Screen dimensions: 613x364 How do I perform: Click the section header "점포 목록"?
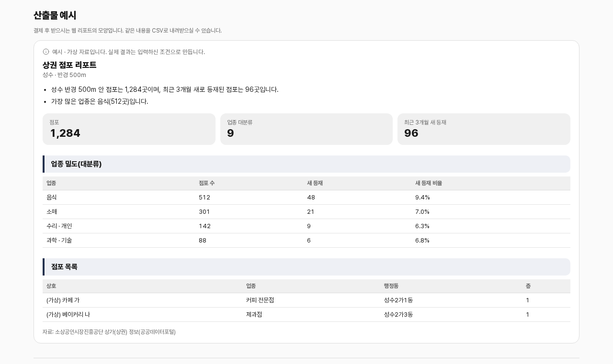[306, 267]
